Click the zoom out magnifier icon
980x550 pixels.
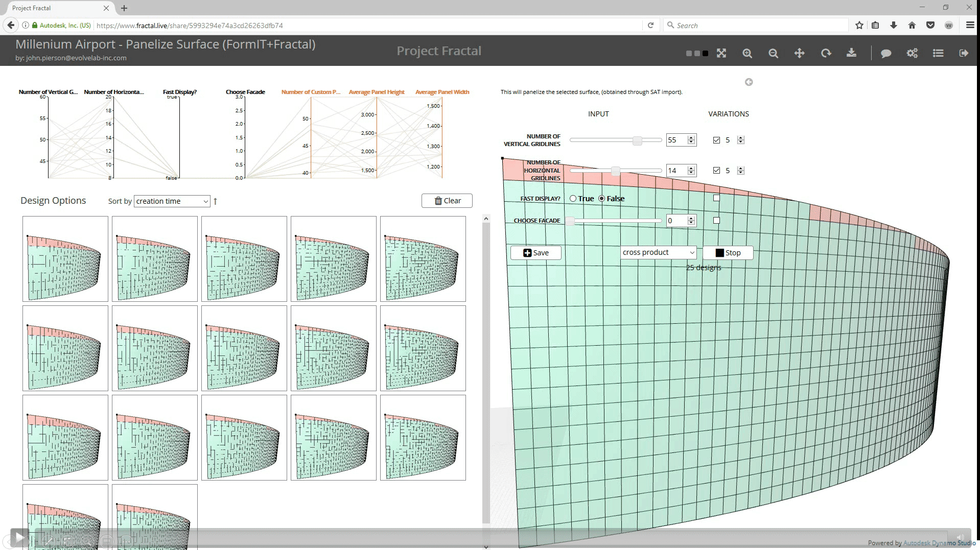click(x=773, y=53)
